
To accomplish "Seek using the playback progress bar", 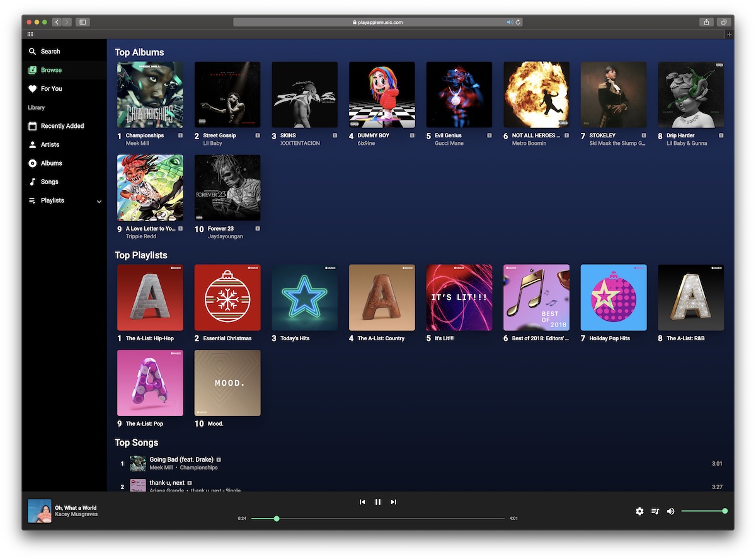I will 378,519.
